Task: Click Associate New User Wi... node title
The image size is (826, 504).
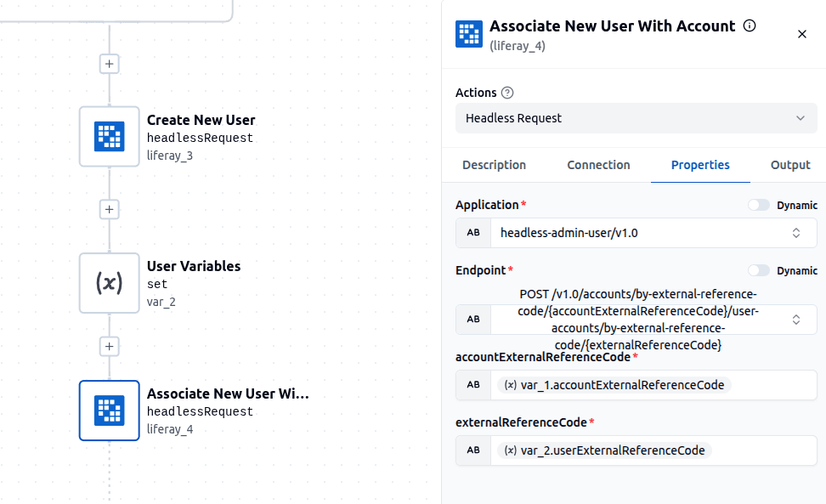Action: click(228, 394)
